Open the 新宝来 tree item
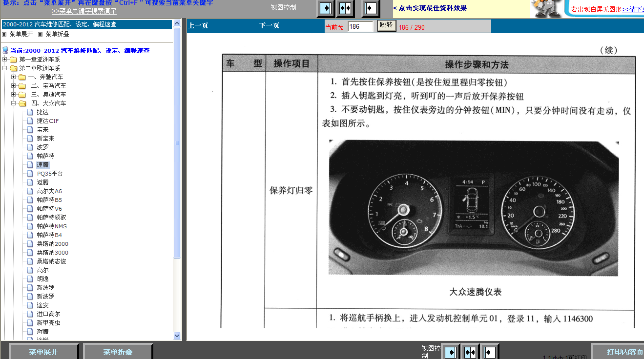The width and height of the screenshot is (644, 359). tap(46, 139)
